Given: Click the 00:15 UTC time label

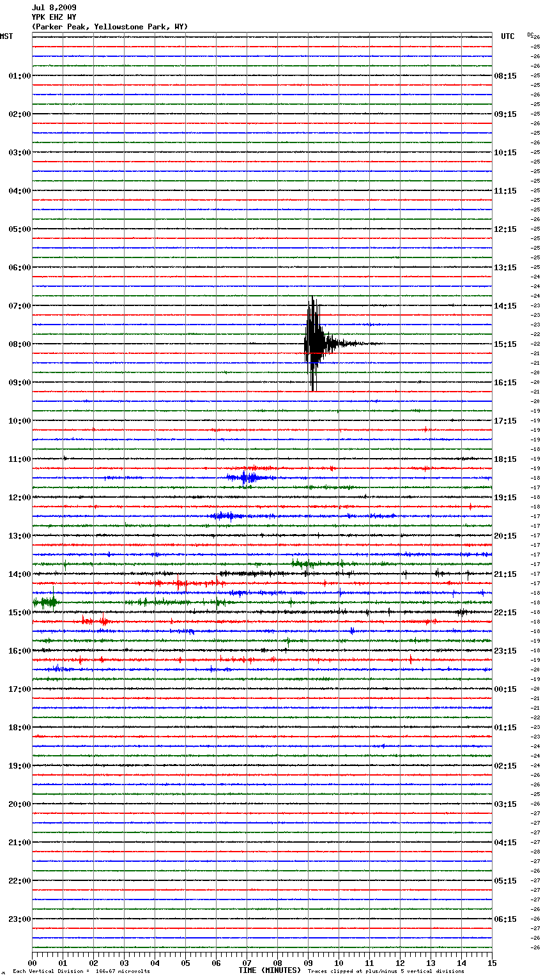Looking at the screenshot, I should (x=505, y=689).
